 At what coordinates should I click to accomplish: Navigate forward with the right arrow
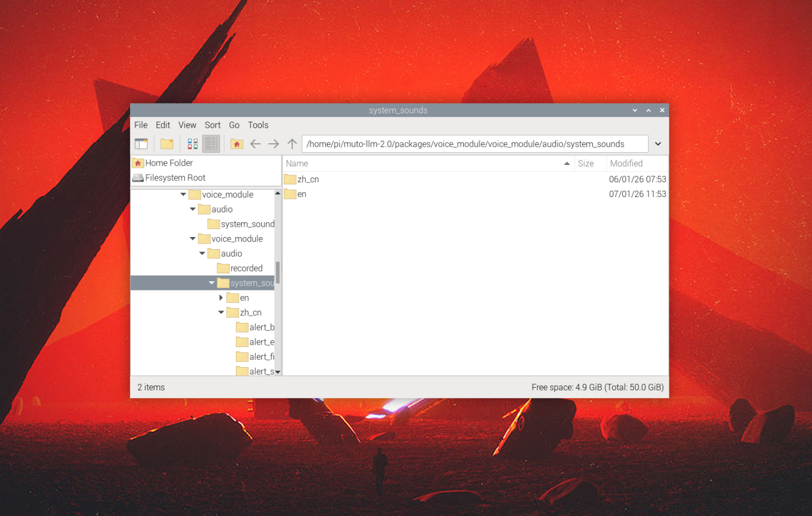tap(274, 144)
